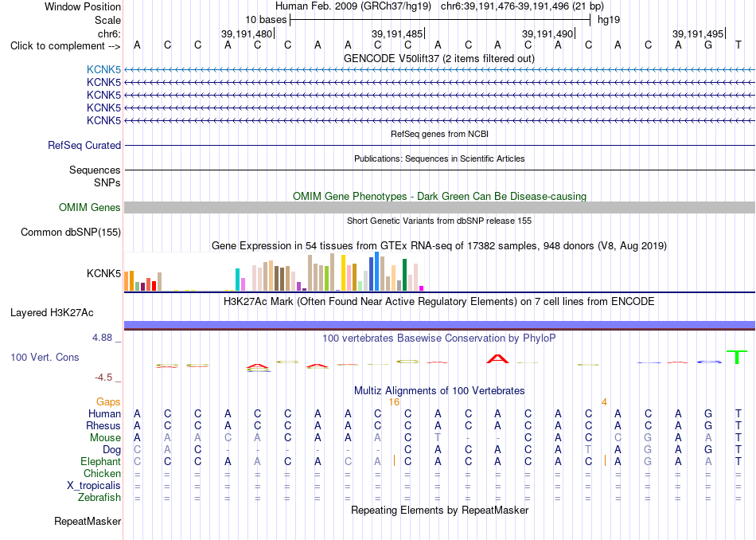Image resolution: width=756 pixels, height=540 pixels.
Task: Click the G base in reference sequence row
Action: click(707, 45)
